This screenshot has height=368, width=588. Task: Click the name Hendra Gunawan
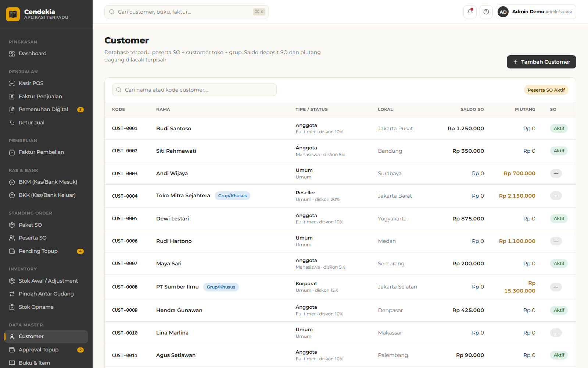coord(179,310)
